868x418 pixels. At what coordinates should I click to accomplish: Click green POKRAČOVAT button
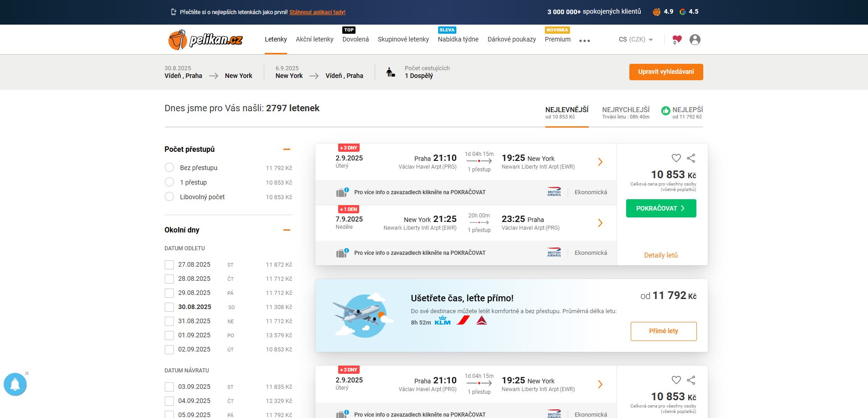[x=661, y=208]
